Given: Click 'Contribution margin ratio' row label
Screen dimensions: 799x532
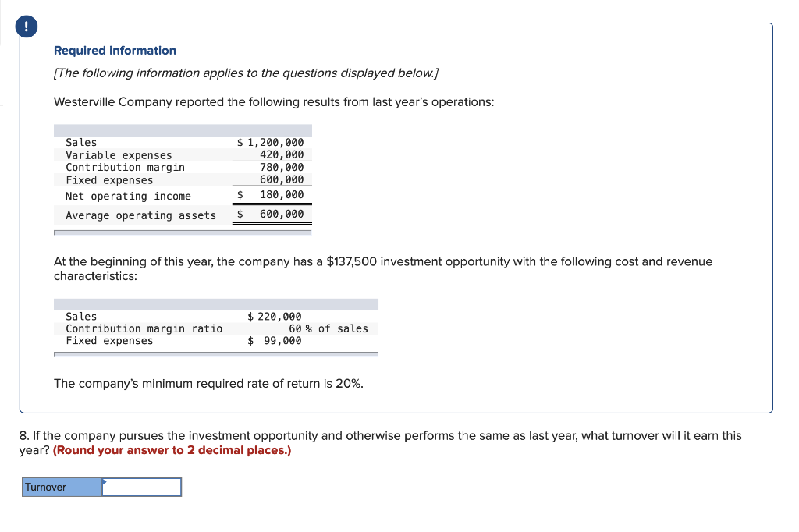Looking at the screenshot, I should 144,328.
